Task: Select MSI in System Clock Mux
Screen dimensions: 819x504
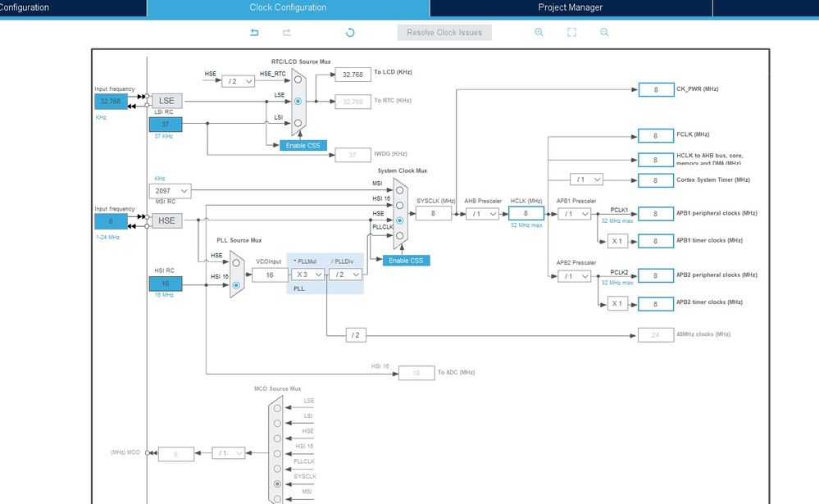Action: tap(399, 191)
